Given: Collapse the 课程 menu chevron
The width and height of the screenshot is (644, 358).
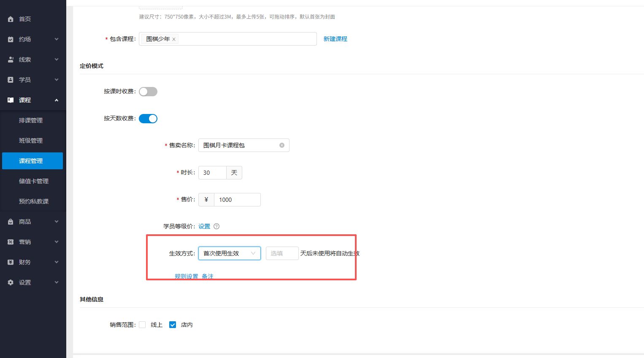Looking at the screenshot, I should (x=56, y=100).
